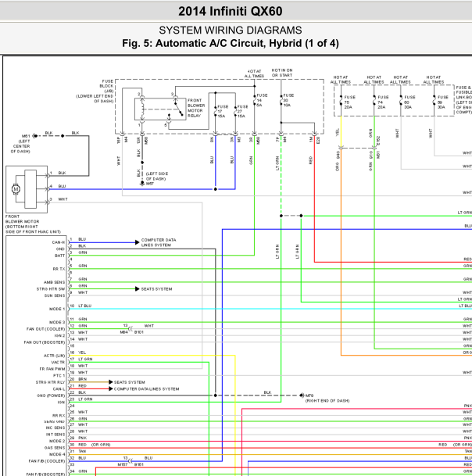Viewport: 472px width, 476px height.
Task: Click the 'MODE 4' pin label
Action: [57, 455]
